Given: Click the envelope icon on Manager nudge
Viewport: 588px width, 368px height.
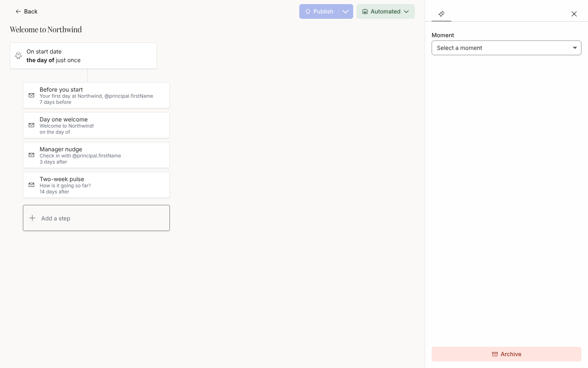Looking at the screenshot, I should [31, 155].
